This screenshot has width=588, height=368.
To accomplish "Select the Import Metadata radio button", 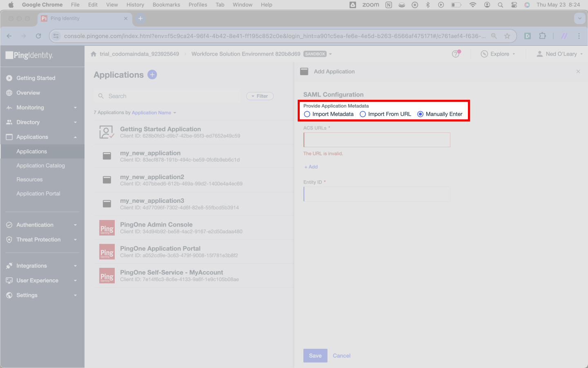I will [x=307, y=114].
